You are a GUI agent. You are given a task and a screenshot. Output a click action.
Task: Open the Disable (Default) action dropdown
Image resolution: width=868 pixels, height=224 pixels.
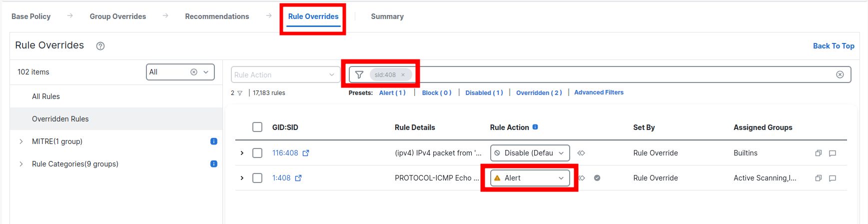click(x=530, y=153)
